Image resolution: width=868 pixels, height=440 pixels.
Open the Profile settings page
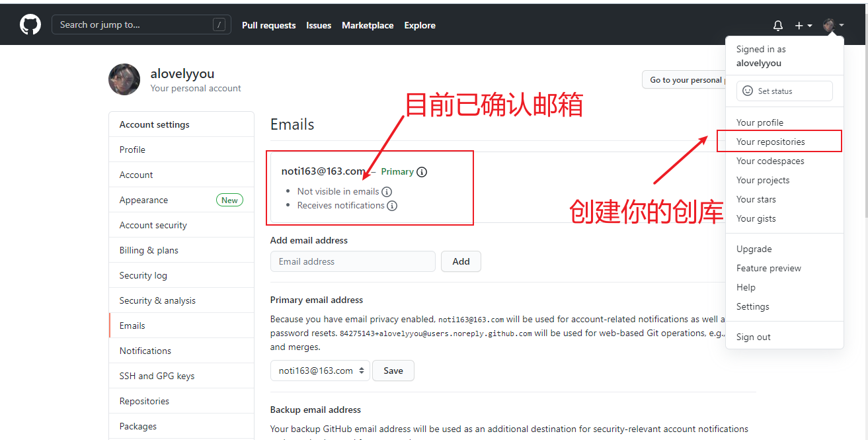click(181, 150)
